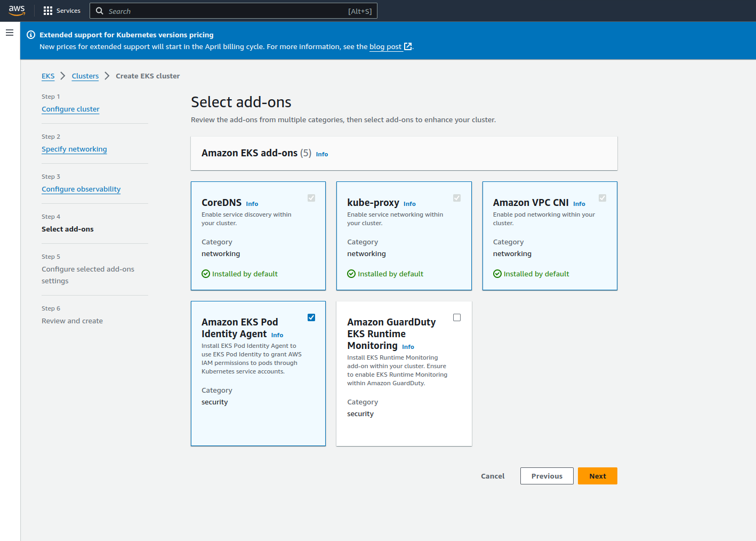The image size is (756, 541).
Task: Open Info link next to CoreDNS
Action: 252,204
